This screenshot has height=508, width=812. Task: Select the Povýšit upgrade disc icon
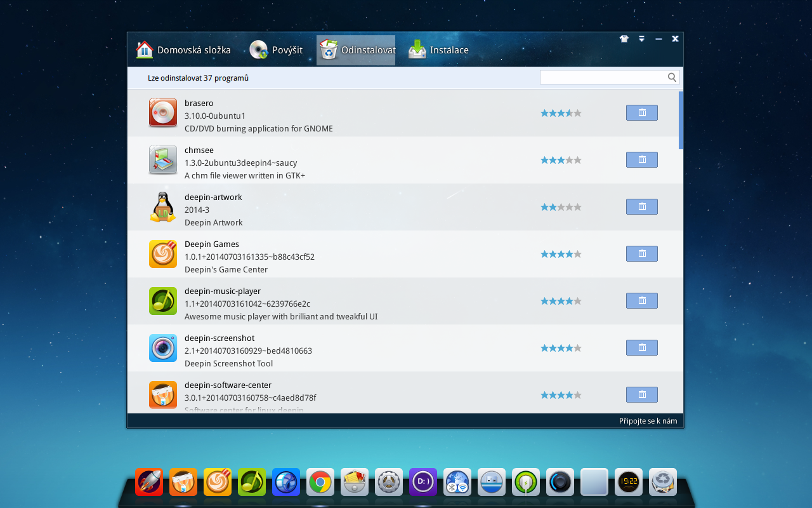(x=258, y=49)
